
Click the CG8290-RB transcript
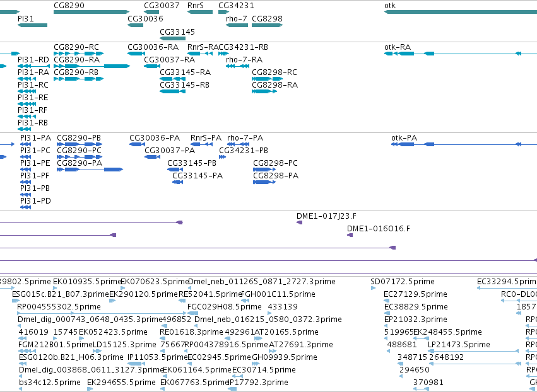78,79
